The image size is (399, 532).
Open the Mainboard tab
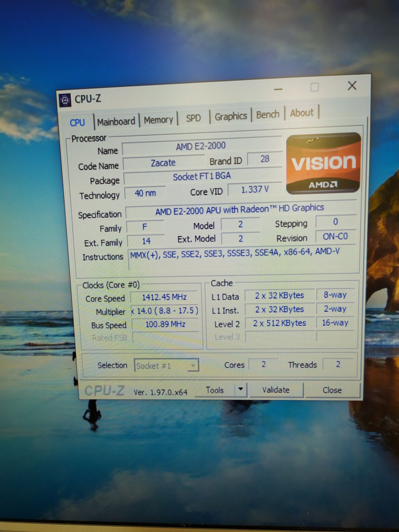pos(116,122)
